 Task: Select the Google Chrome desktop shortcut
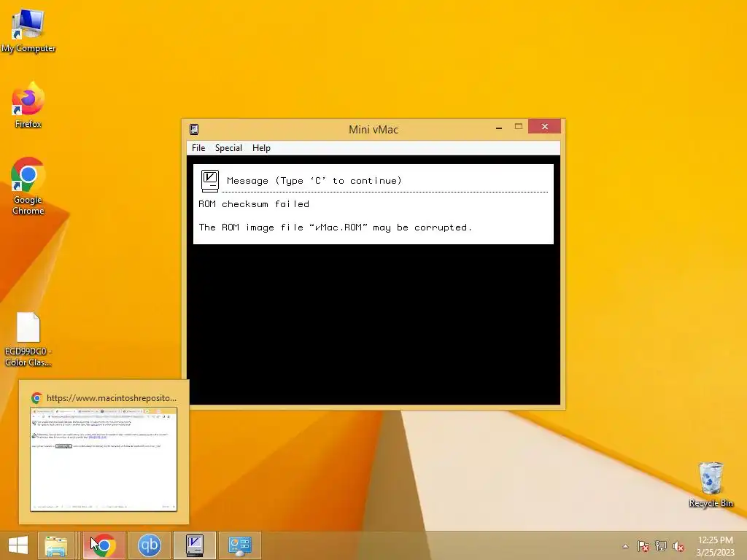click(x=28, y=186)
